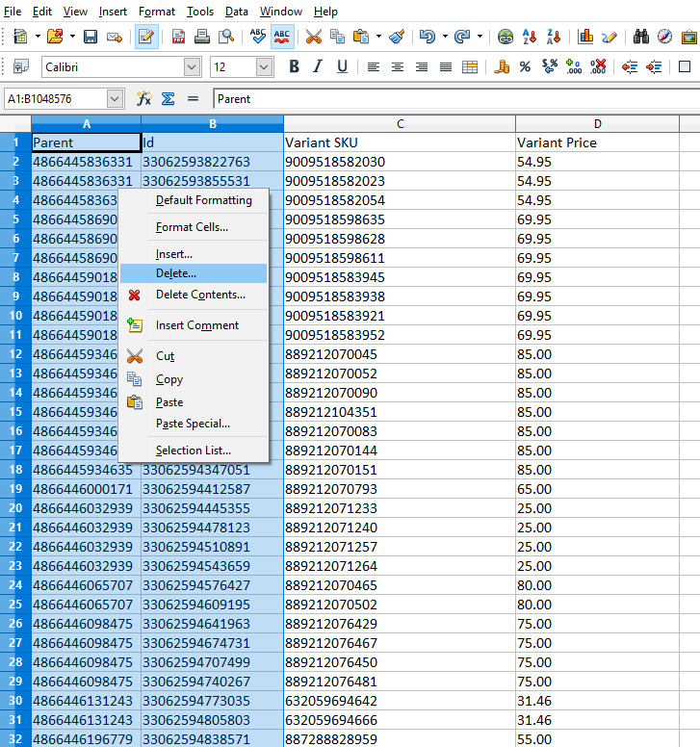Image resolution: width=700 pixels, height=747 pixels.
Task: Select Paste Special... in context menu
Action: 193,424
